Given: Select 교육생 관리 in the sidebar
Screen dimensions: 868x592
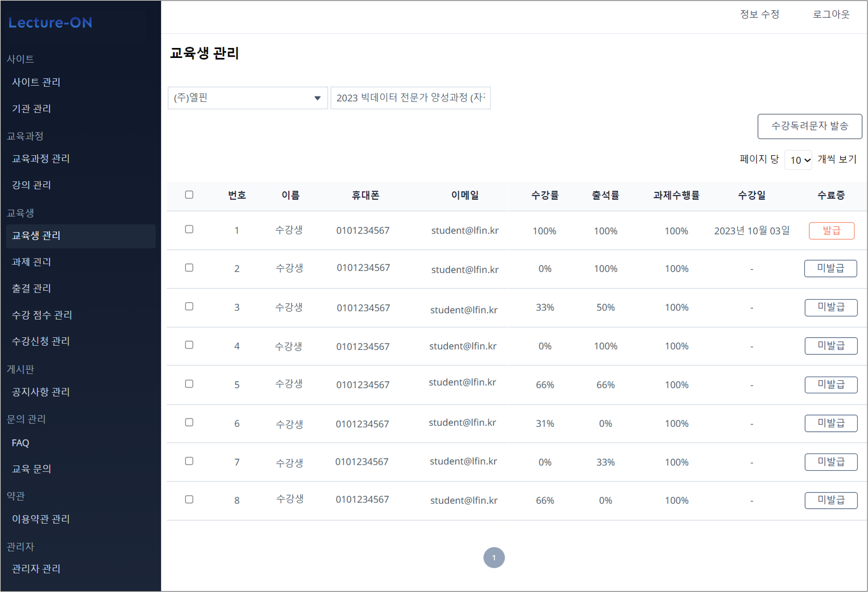Looking at the screenshot, I should (81, 236).
